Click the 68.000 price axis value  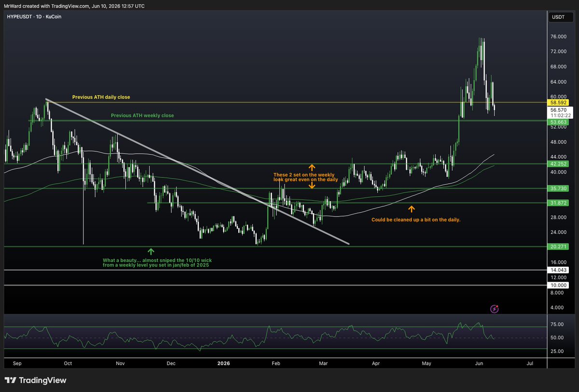(x=558, y=67)
